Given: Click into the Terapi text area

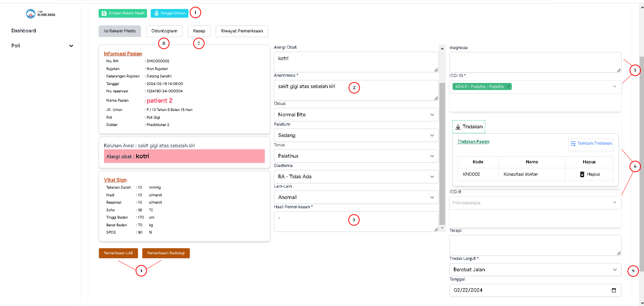Looking at the screenshot, I should pyautogui.click(x=535, y=245).
